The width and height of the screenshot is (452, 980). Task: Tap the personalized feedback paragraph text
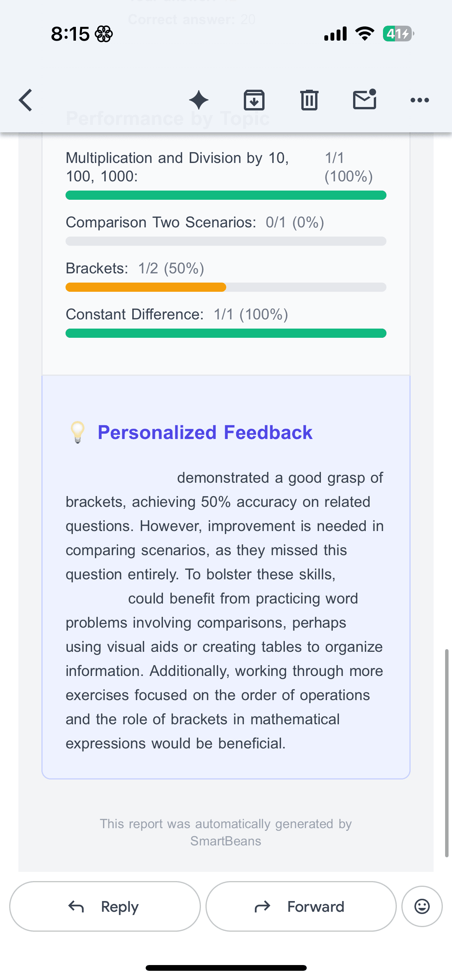(x=224, y=610)
